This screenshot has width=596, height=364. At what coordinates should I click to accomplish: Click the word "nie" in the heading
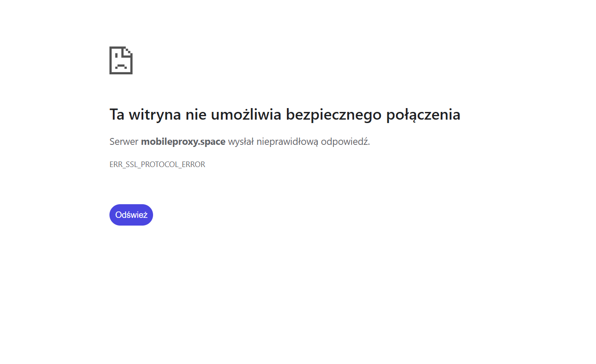tap(195, 114)
